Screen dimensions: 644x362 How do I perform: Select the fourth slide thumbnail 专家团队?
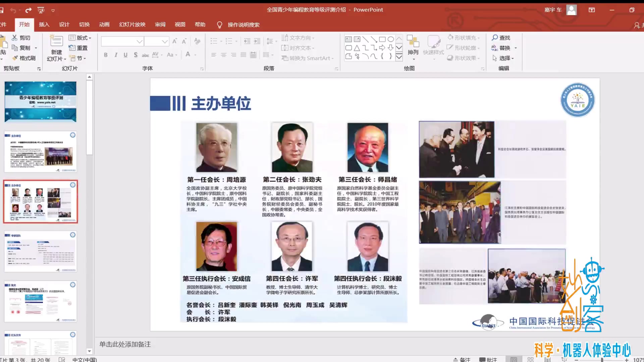coord(40,251)
